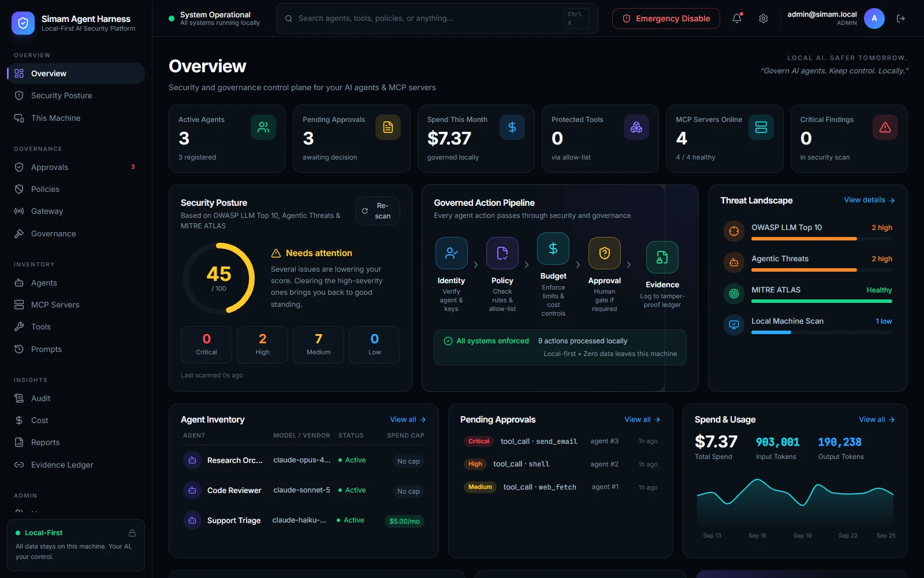
Task: Click the Research Orc... agent row
Action: (x=304, y=461)
